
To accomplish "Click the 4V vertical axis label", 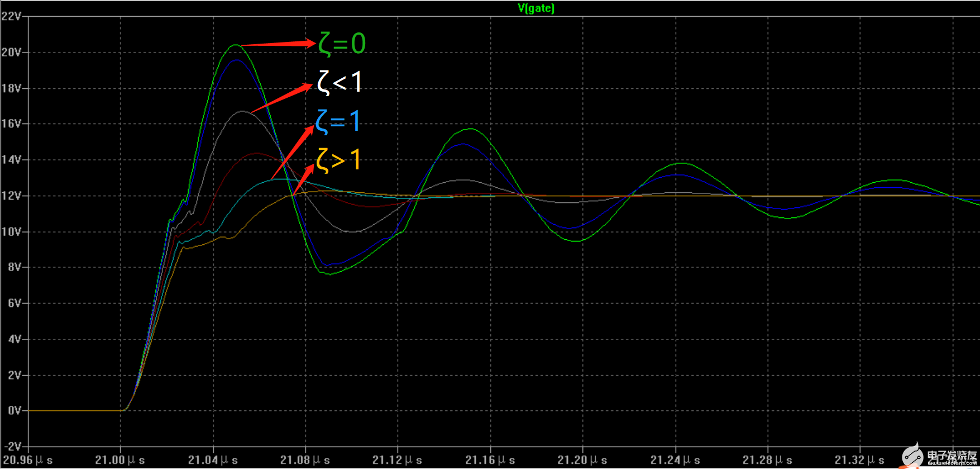I will click(15, 339).
